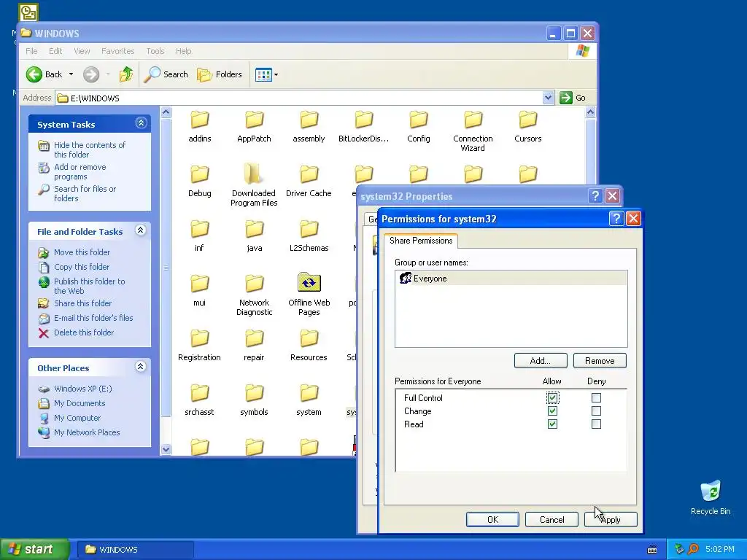This screenshot has width=747, height=560.
Task: Check Deny Full Control permission
Action: [x=596, y=397]
